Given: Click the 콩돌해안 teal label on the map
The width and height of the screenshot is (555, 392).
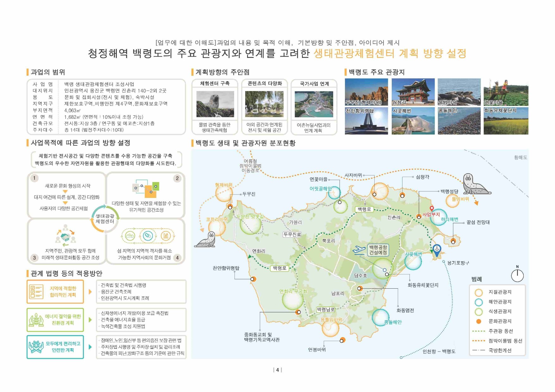Looking at the screenshot, I should pyautogui.click(x=393, y=322).
